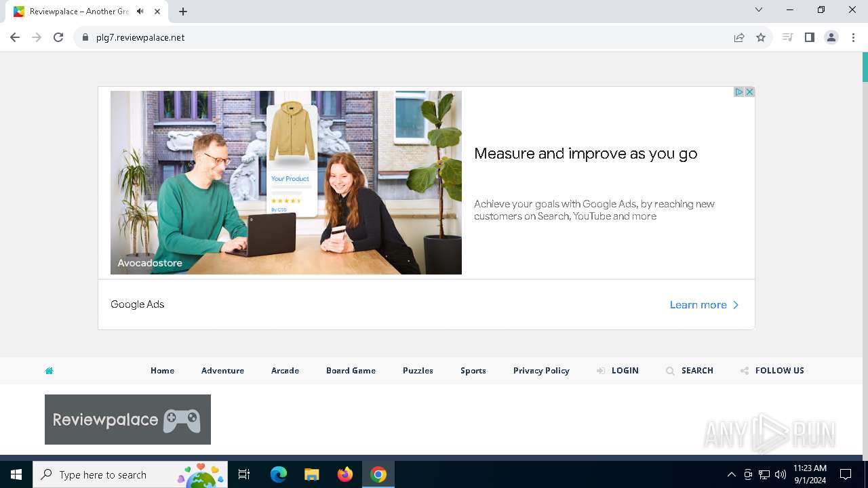868x488 pixels.
Task: Click the Reviewpalace gamepad logo
Action: 127,420
